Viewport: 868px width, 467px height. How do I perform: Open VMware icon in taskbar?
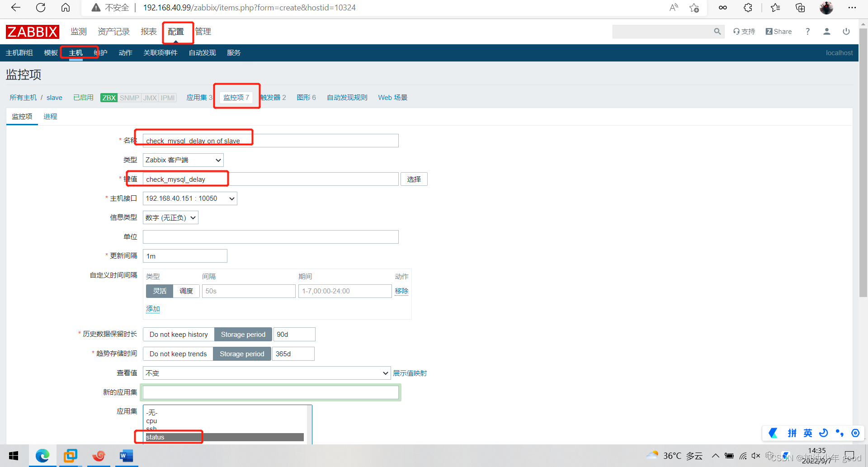click(71, 456)
